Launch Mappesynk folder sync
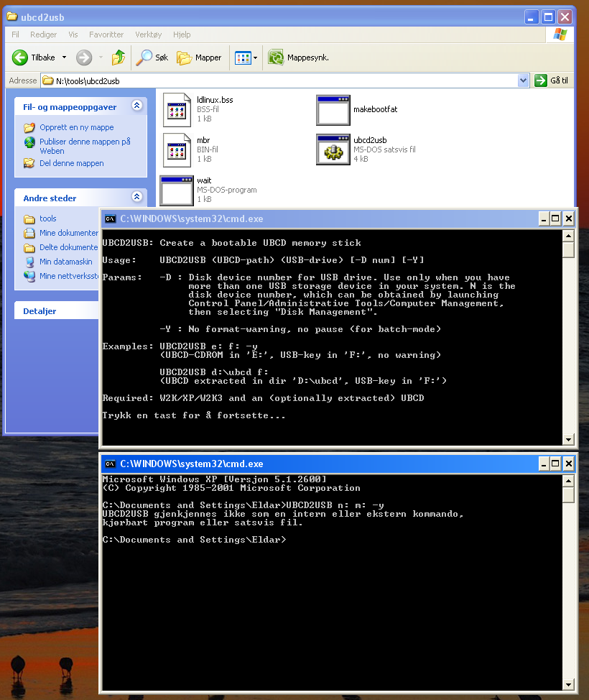This screenshot has height=700, width=589. click(x=299, y=57)
